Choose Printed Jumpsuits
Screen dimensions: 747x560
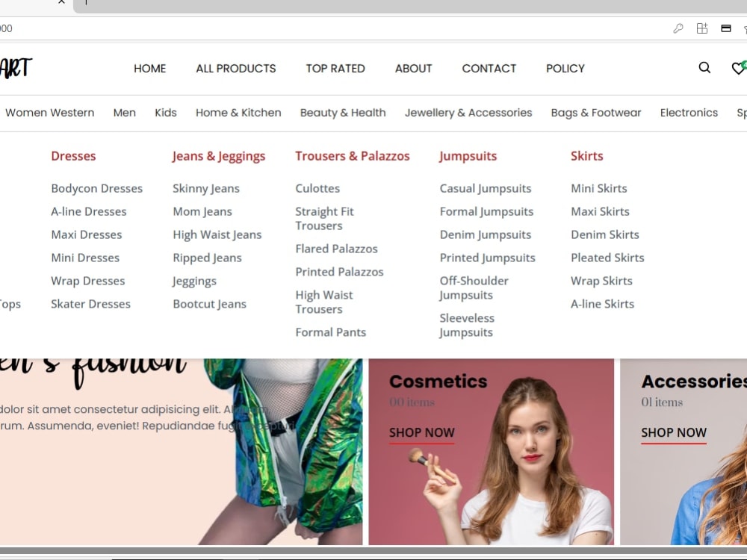click(487, 258)
